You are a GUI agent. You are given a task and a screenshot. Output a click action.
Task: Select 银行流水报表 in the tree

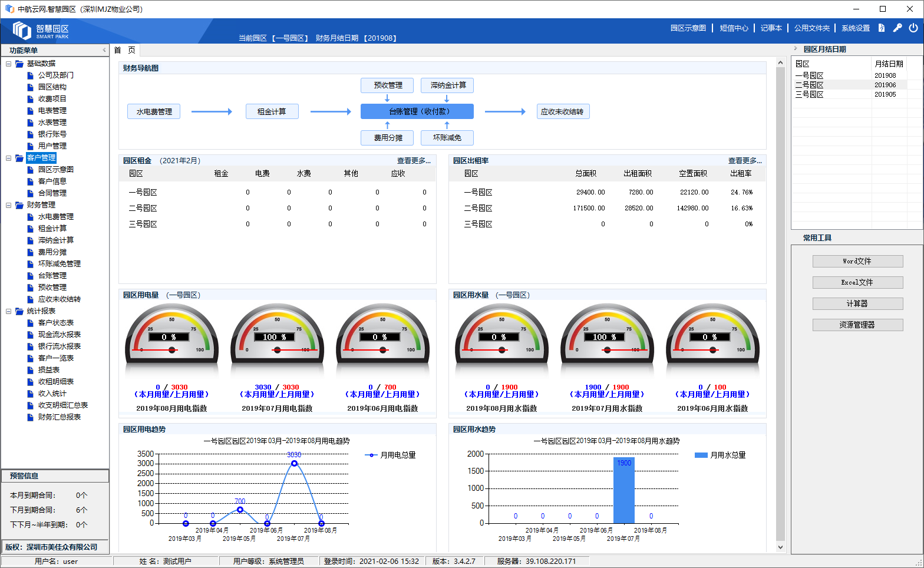pyautogui.click(x=59, y=346)
